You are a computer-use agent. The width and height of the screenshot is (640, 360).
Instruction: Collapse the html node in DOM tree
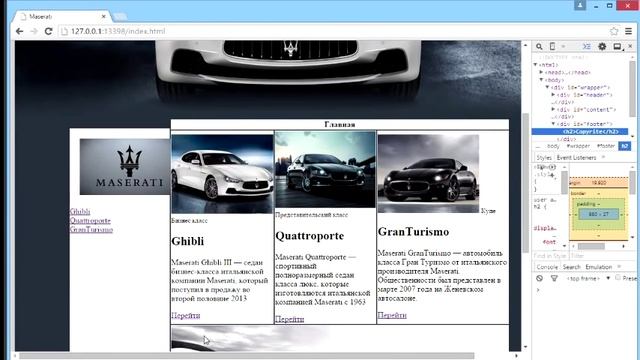(536, 64)
